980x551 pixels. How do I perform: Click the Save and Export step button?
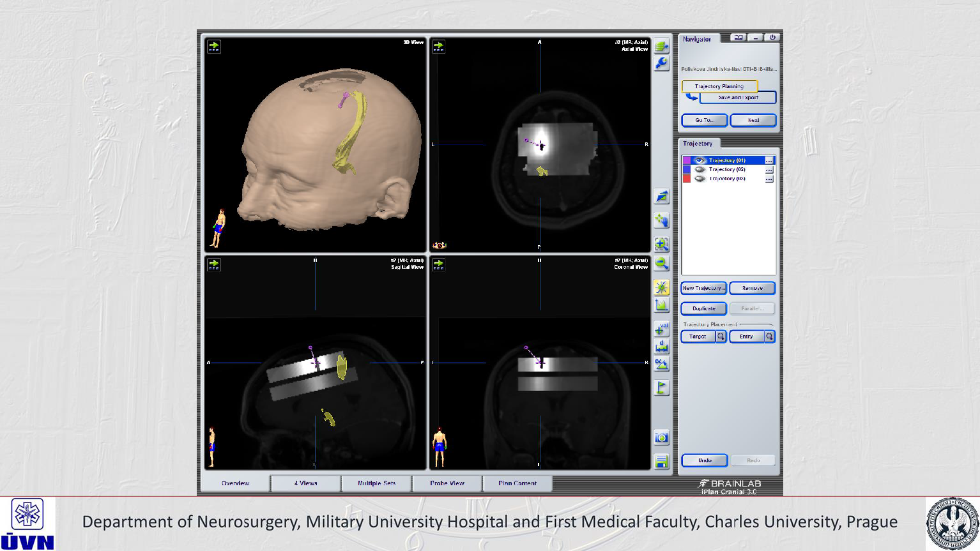(x=738, y=98)
